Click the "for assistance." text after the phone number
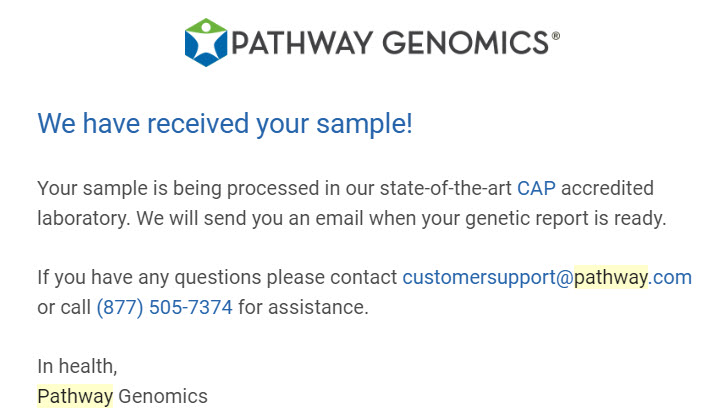The width and height of the screenshot is (721, 417). click(303, 307)
